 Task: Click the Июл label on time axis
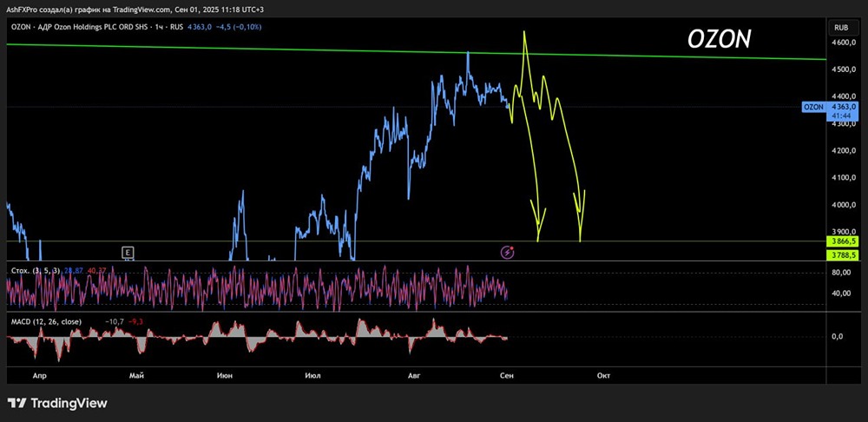312,375
